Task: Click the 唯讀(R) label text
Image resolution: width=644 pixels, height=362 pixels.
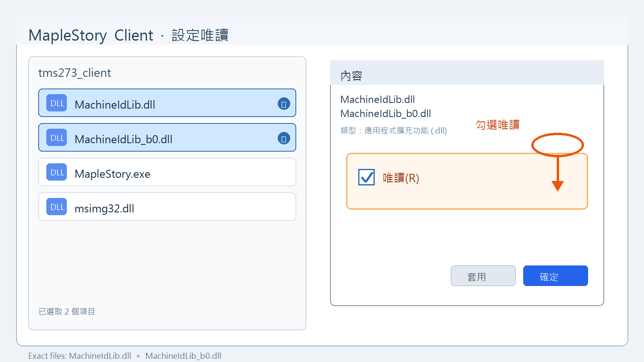Action: [x=401, y=178]
